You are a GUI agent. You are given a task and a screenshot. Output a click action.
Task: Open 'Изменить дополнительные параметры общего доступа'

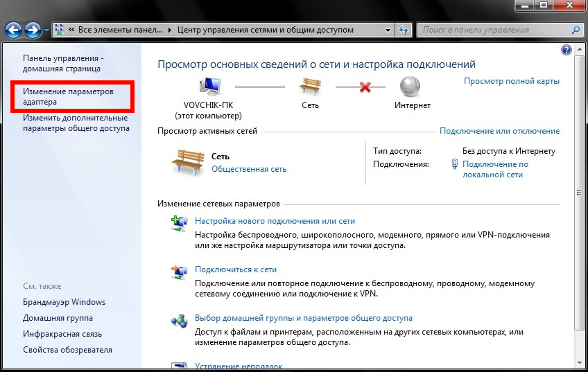click(x=76, y=123)
